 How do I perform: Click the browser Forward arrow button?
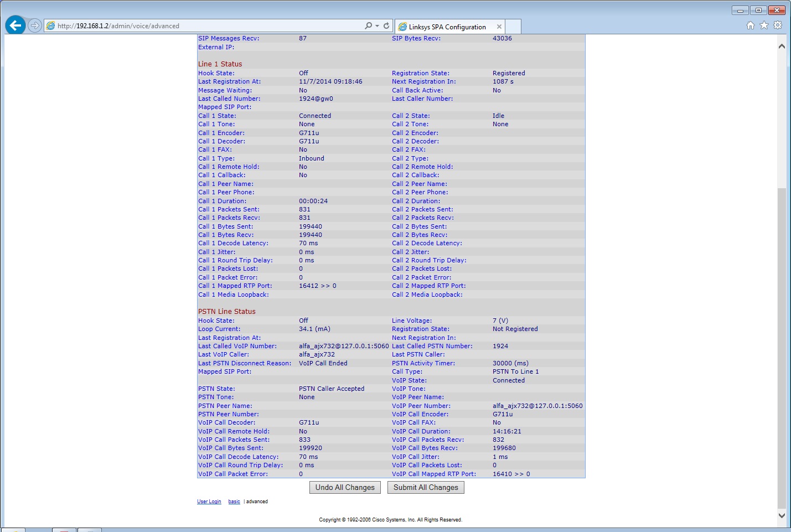(x=35, y=25)
